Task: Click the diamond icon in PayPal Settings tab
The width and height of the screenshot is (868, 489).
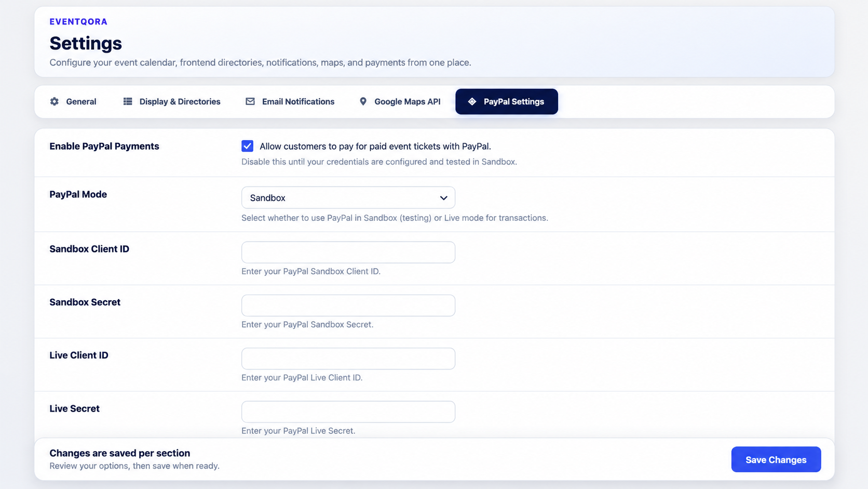Action: pyautogui.click(x=472, y=101)
